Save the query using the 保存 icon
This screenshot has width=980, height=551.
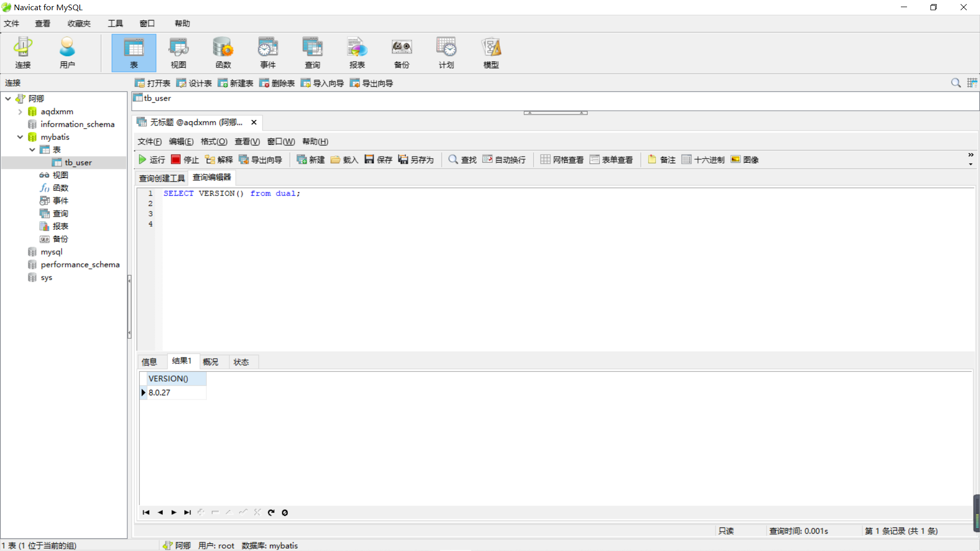click(x=378, y=159)
